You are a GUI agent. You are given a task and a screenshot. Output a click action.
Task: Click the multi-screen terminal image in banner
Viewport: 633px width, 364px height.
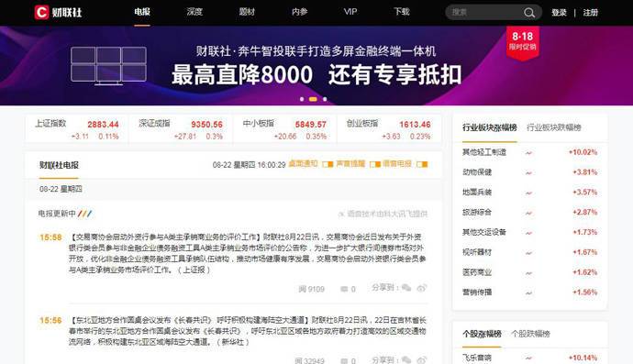(x=108, y=66)
